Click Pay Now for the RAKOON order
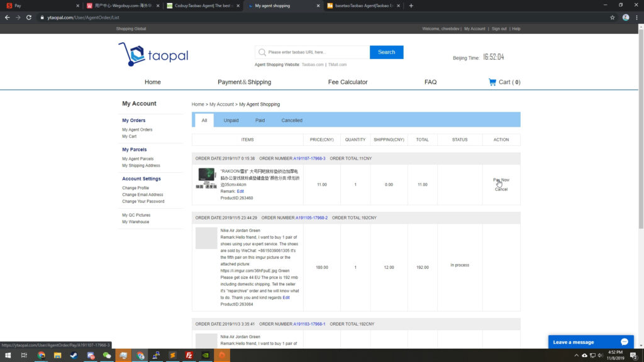The width and height of the screenshot is (644, 362). pos(501,180)
